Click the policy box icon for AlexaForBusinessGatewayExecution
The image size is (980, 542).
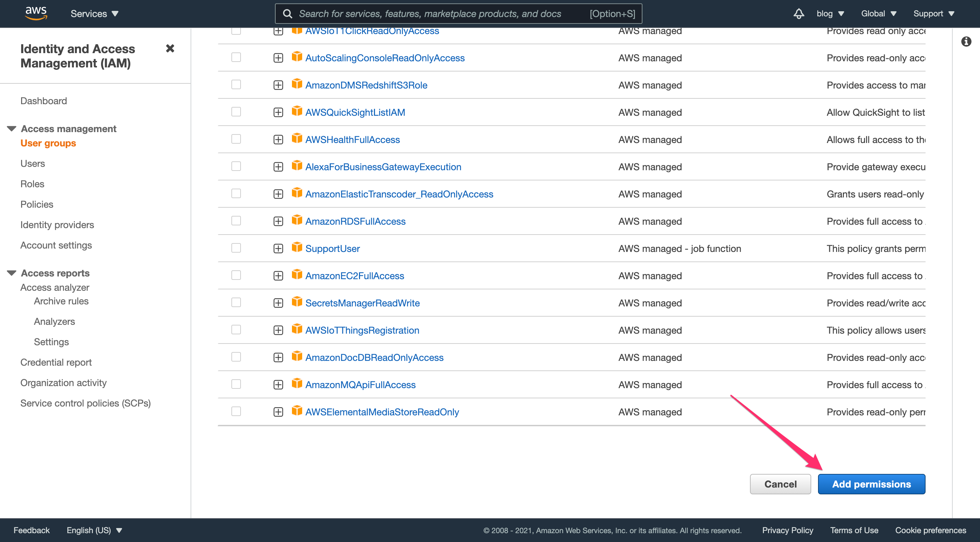point(297,166)
